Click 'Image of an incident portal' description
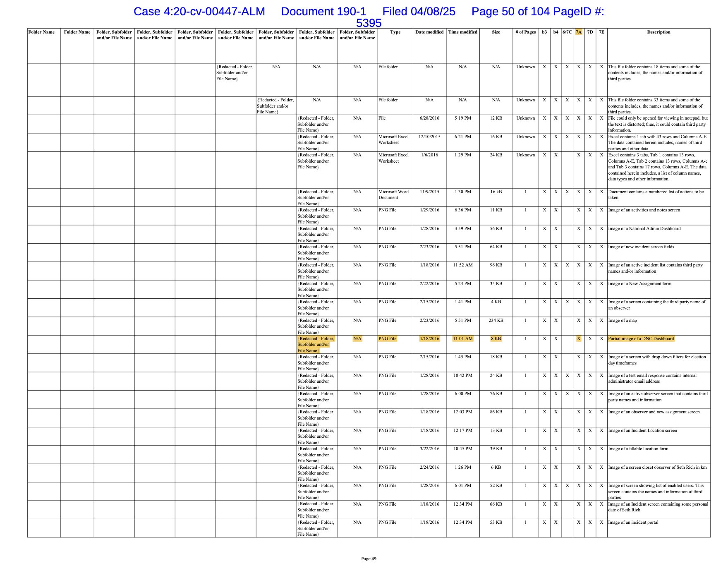This screenshot has height=566, width=728. pos(633,523)
